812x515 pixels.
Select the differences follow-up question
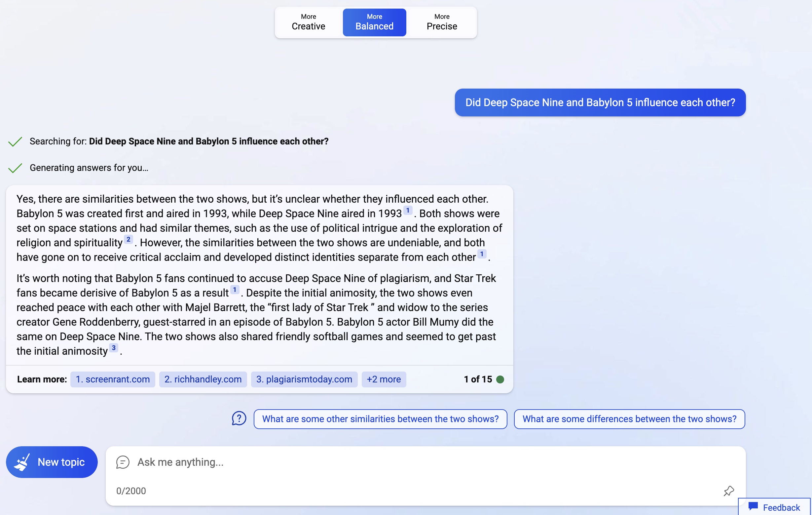point(629,418)
